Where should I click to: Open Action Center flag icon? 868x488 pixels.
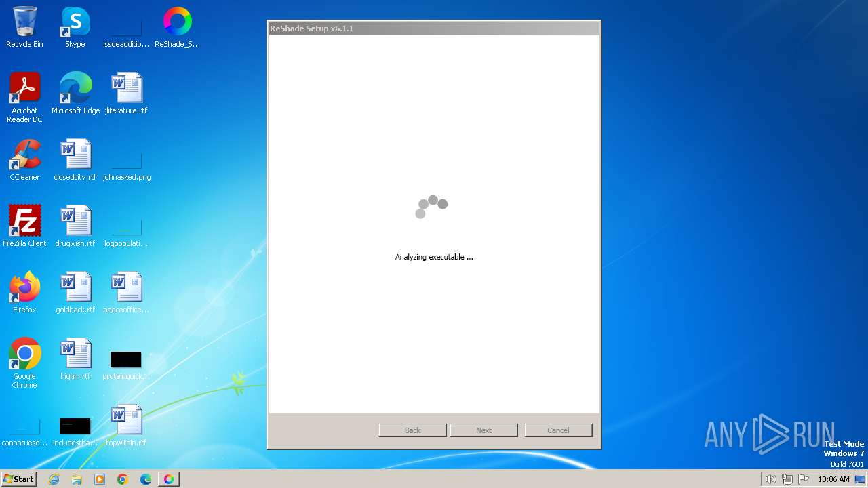coord(804,479)
